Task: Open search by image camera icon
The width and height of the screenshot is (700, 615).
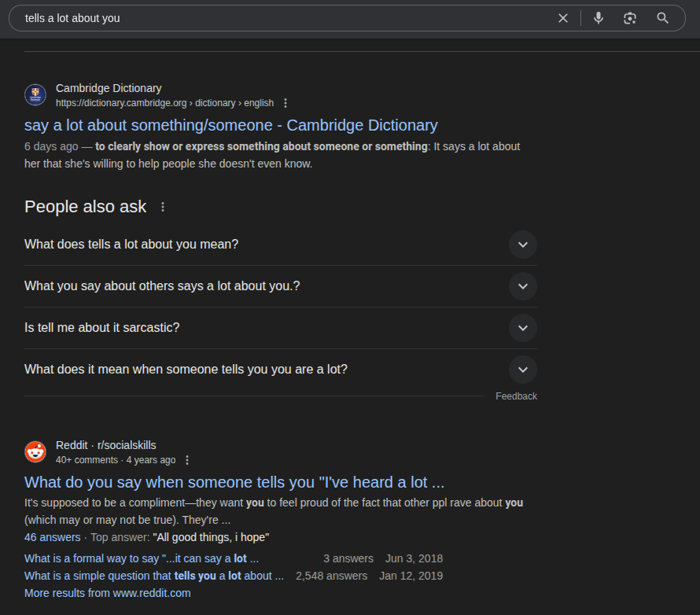Action: pos(629,18)
